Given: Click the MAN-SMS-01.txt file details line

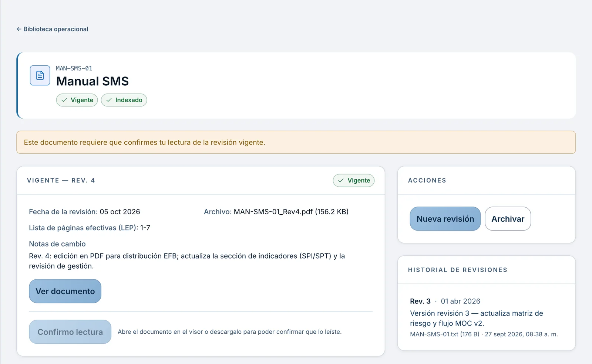Looking at the screenshot, I should click(x=484, y=334).
